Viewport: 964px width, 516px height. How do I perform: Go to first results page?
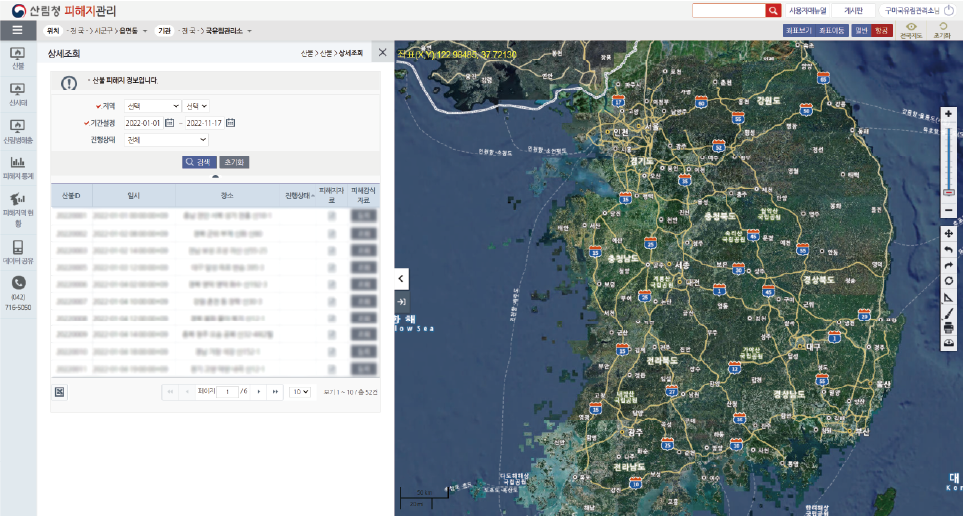coord(170,392)
